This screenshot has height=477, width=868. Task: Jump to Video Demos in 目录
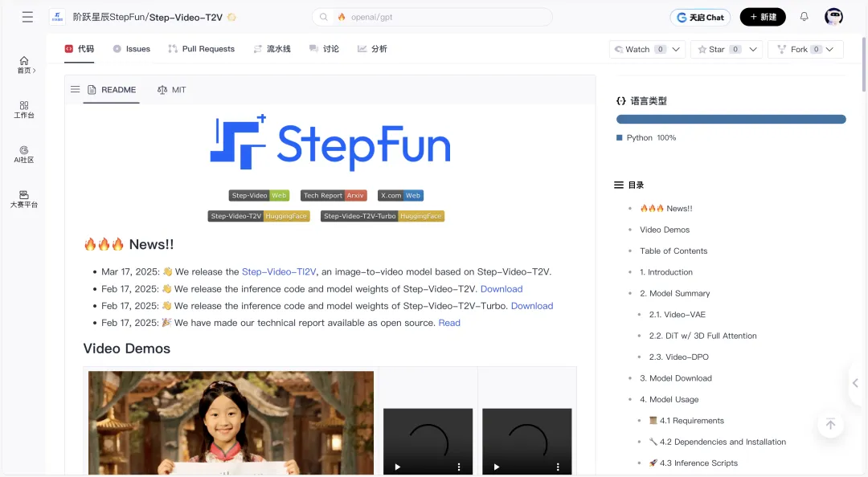(665, 230)
